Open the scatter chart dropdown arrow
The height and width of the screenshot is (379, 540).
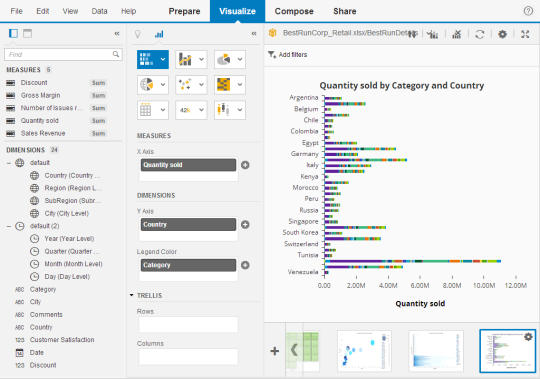tap(201, 84)
